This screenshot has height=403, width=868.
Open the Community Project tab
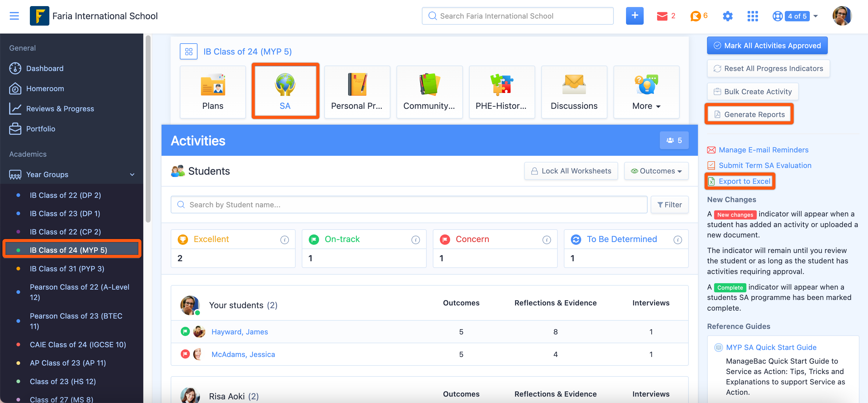[x=429, y=92]
